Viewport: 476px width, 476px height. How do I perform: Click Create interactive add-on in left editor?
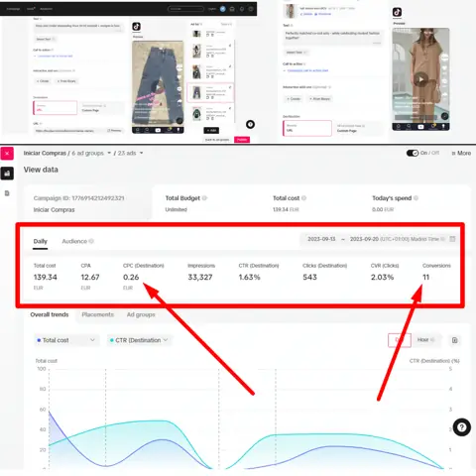pos(43,81)
